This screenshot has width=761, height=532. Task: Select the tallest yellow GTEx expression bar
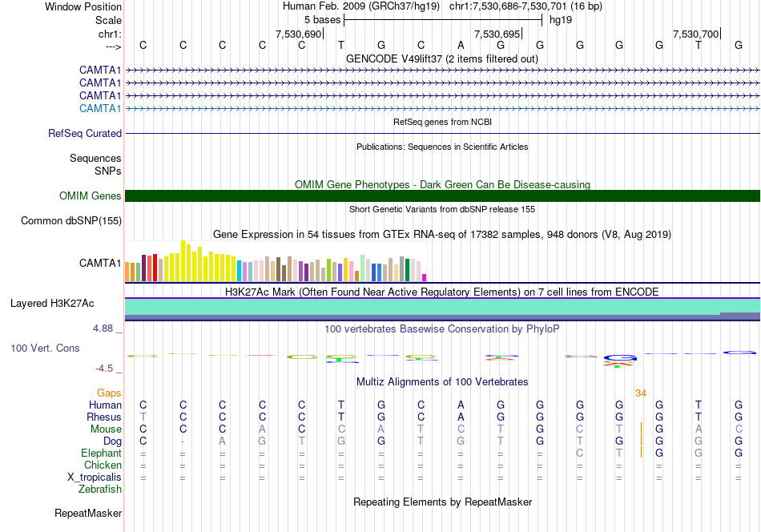[x=183, y=260]
